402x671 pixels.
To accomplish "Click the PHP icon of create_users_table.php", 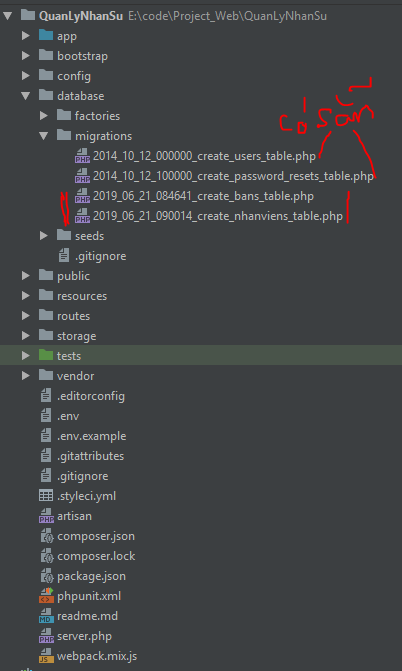I will pos(82,156).
